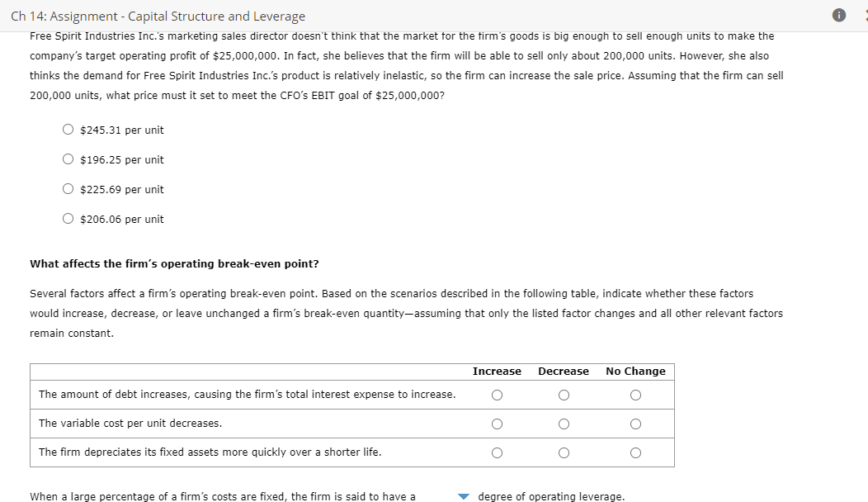Image resolution: width=868 pixels, height=502 pixels.
Task: Choose the $225.69 per unit option
Action: [x=68, y=188]
